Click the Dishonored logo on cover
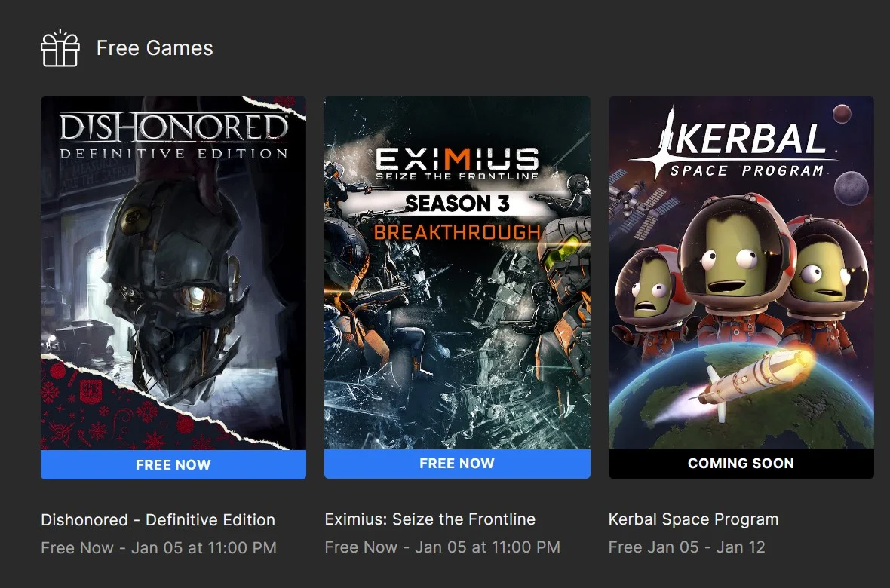The image size is (890, 588). pyautogui.click(x=173, y=136)
